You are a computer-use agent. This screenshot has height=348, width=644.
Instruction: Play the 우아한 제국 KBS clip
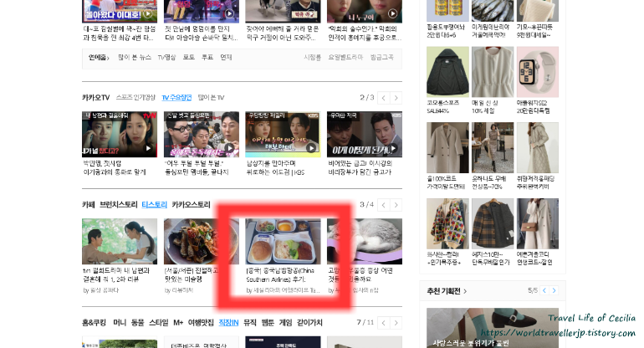tap(365, 135)
